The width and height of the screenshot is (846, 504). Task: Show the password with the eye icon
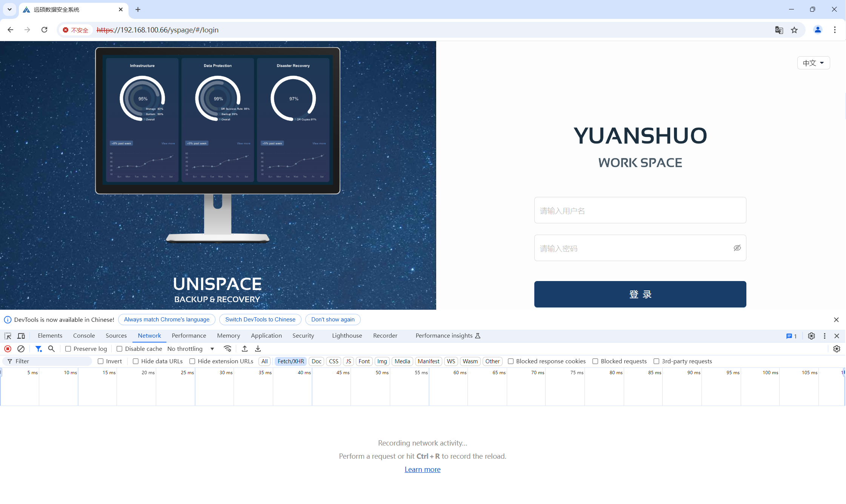pos(737,248)
